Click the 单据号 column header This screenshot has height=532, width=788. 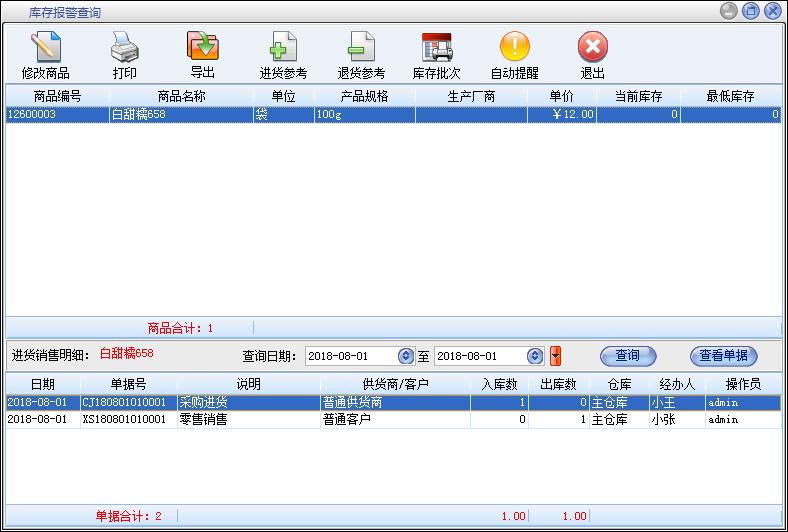[128, 384]
